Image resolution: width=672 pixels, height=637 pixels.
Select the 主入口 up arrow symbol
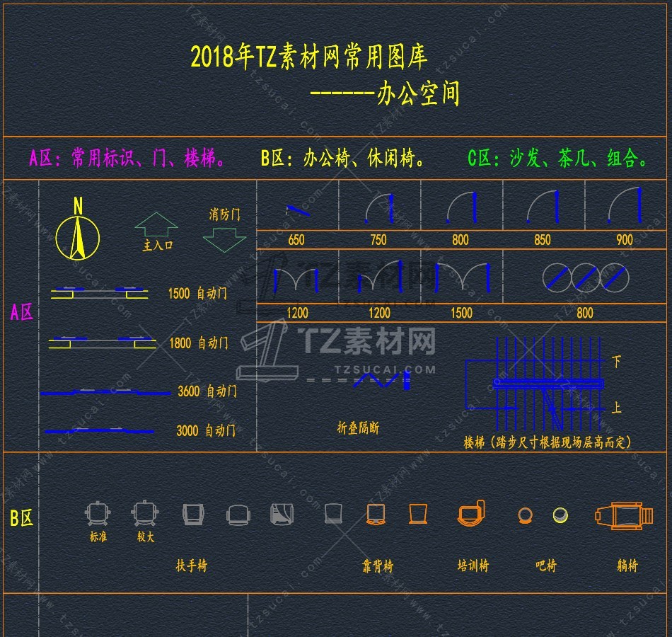pyautogui.click(x=156, y=224)
